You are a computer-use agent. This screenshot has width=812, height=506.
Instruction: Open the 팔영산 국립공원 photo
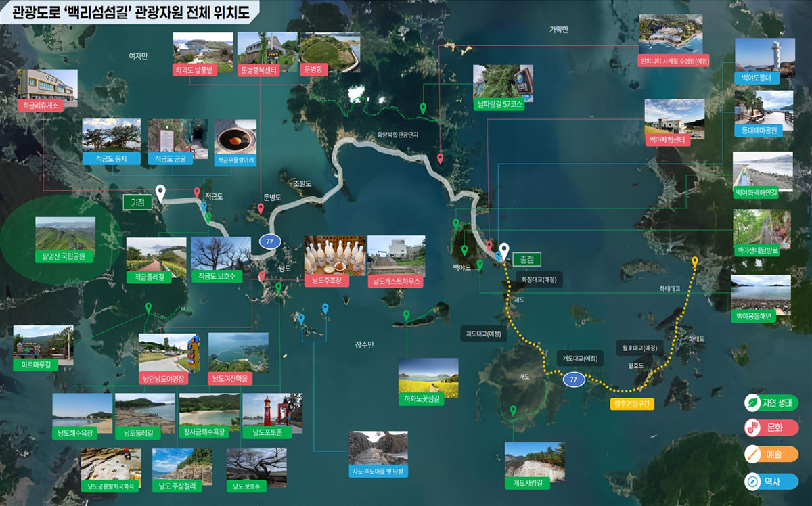click(65, 233)
